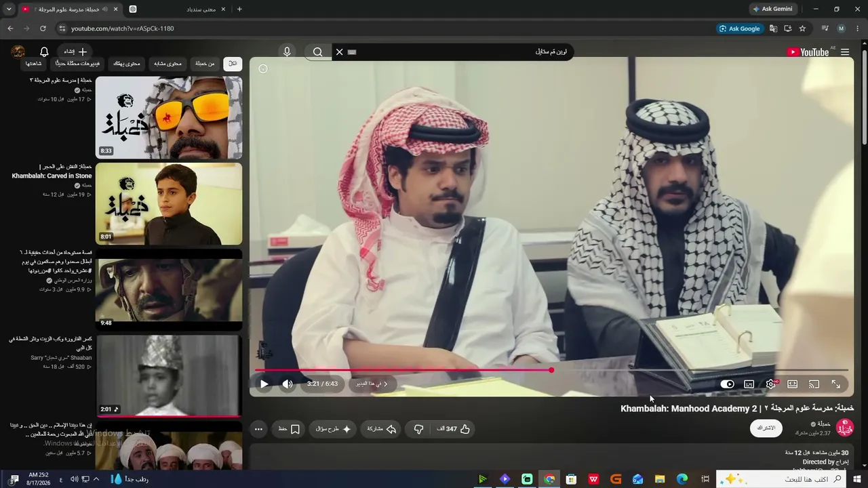The width and height of the screenshot is (868, 488).
Task: Switch to theater mode icon
Action: pyautogui.click(x=792, y=384)
